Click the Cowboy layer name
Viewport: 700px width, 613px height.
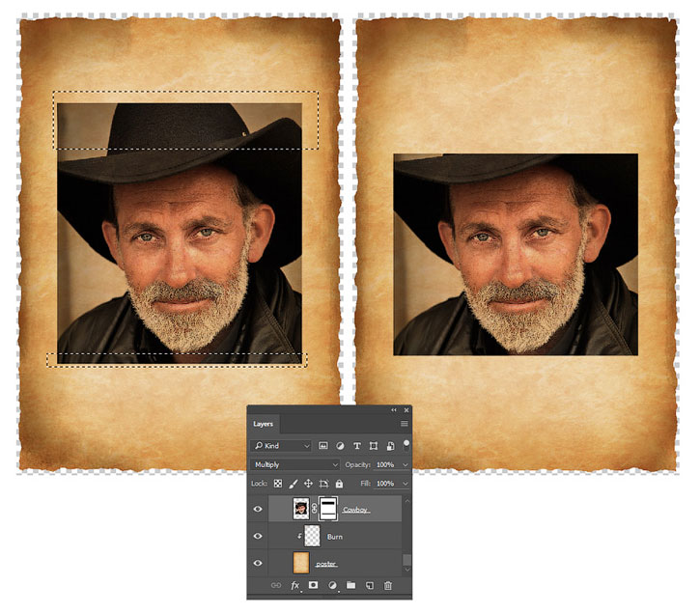pos(355,510)
